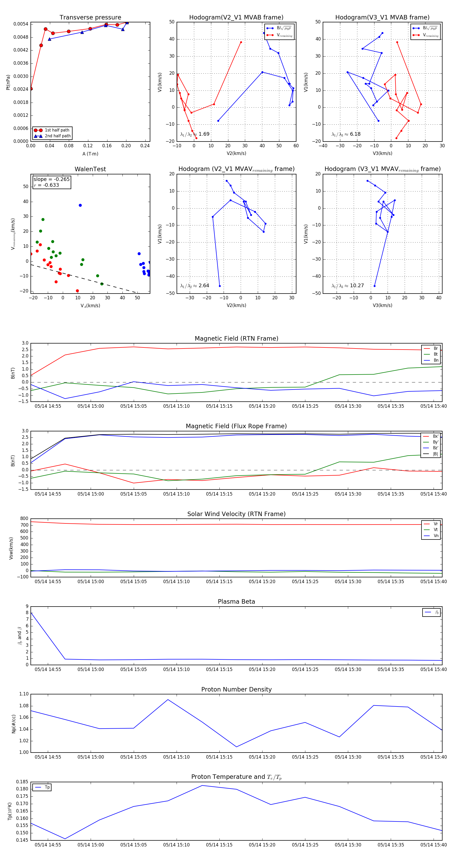Select the "Bn" legend entry
The width and height of the screenshot is (473, 868).
[x=431, y=360]
